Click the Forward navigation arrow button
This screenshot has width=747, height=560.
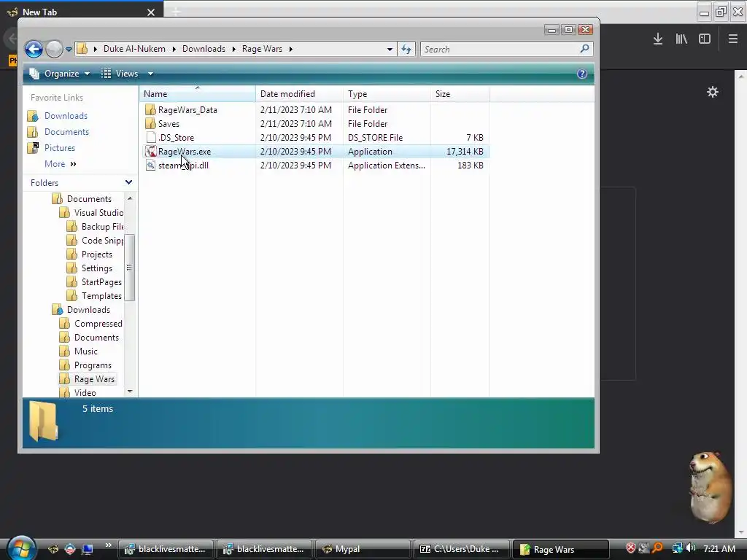coord(54,49)
